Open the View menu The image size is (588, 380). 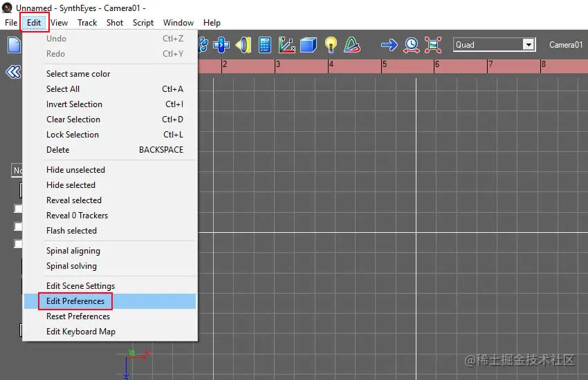click(59, 23)
